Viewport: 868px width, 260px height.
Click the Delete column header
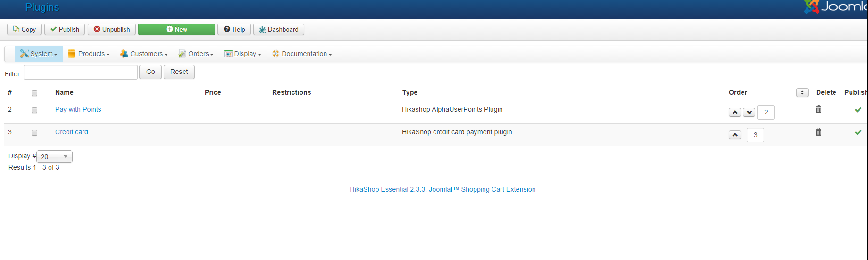click(826, 92)
